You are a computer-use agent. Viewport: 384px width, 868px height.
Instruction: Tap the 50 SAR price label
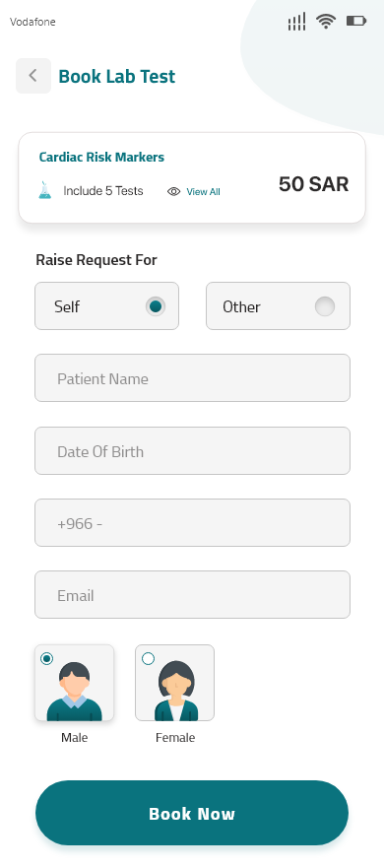pyautogui.click(x=314, y=184)
